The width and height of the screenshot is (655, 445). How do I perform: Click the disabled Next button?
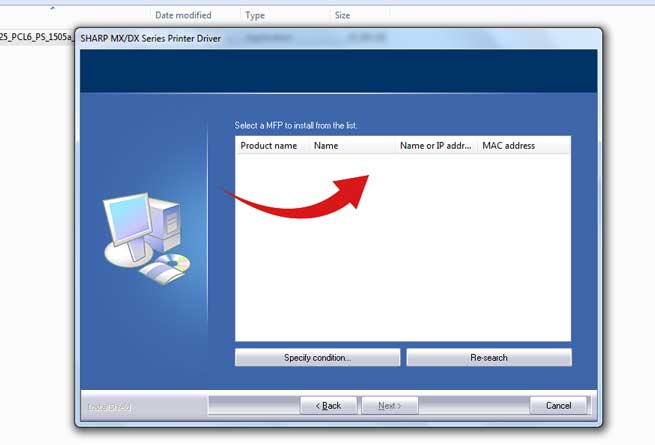[390, 406]
